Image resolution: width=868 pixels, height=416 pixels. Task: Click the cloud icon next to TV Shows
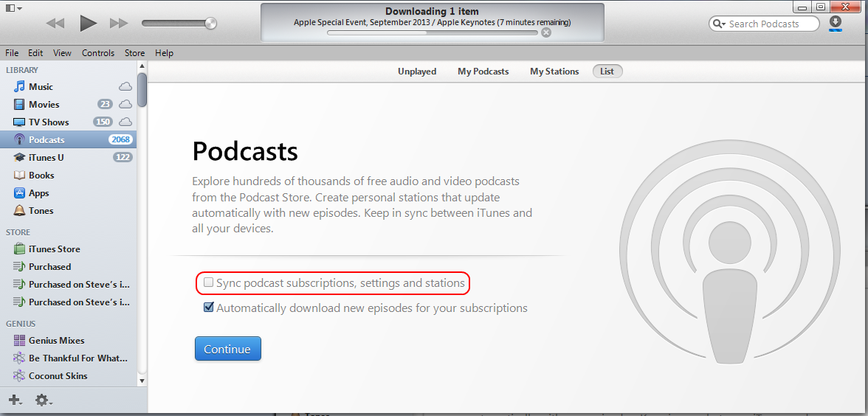(125, 122)
